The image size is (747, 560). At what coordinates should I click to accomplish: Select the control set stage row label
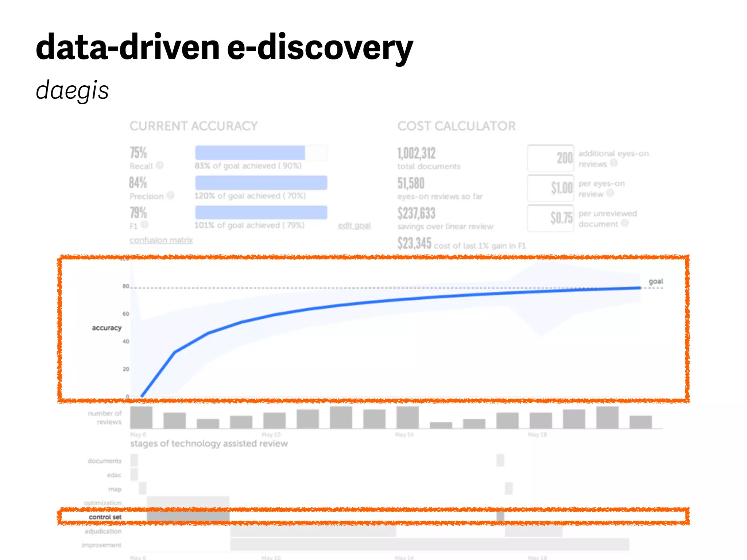(x=105, y=517)
